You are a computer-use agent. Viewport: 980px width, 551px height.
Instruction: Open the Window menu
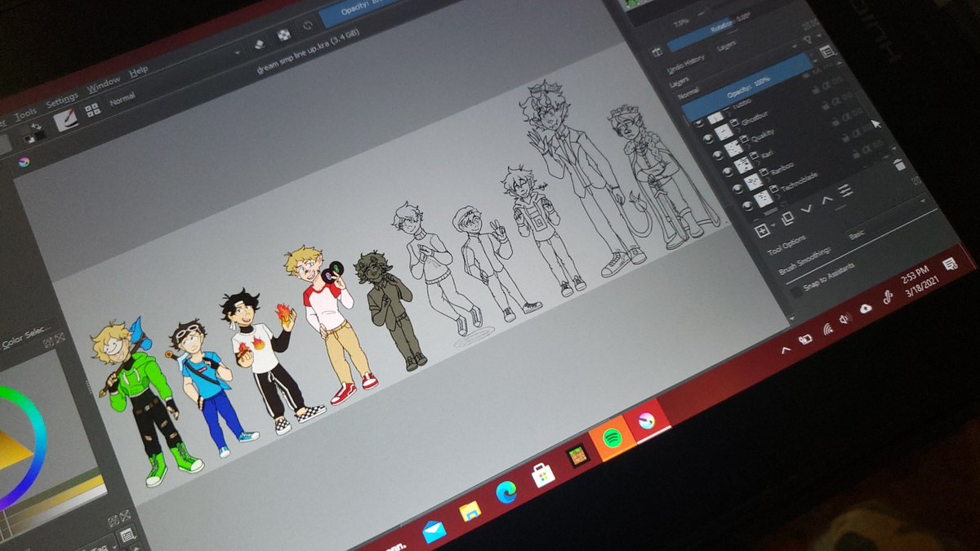click(x=104, y=84)
